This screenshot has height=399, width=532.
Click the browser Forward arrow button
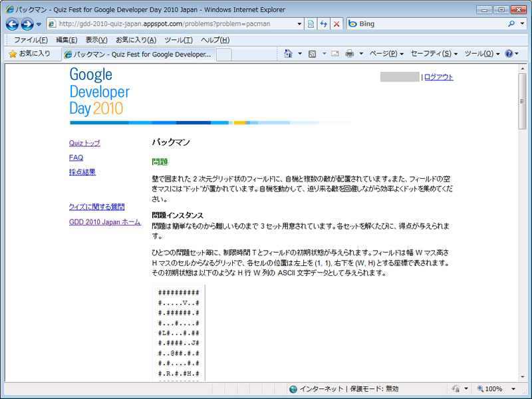click(x=27, y=25)
